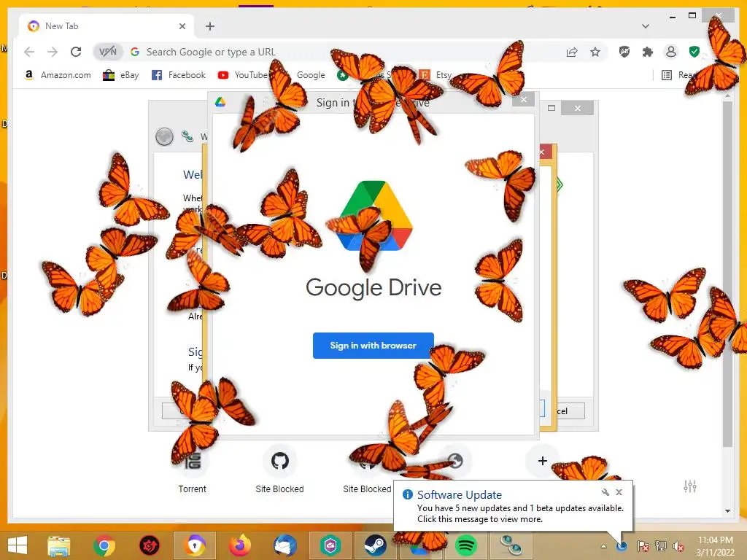Open network status tray icon
747x560 pixels.
pos(661,546)
